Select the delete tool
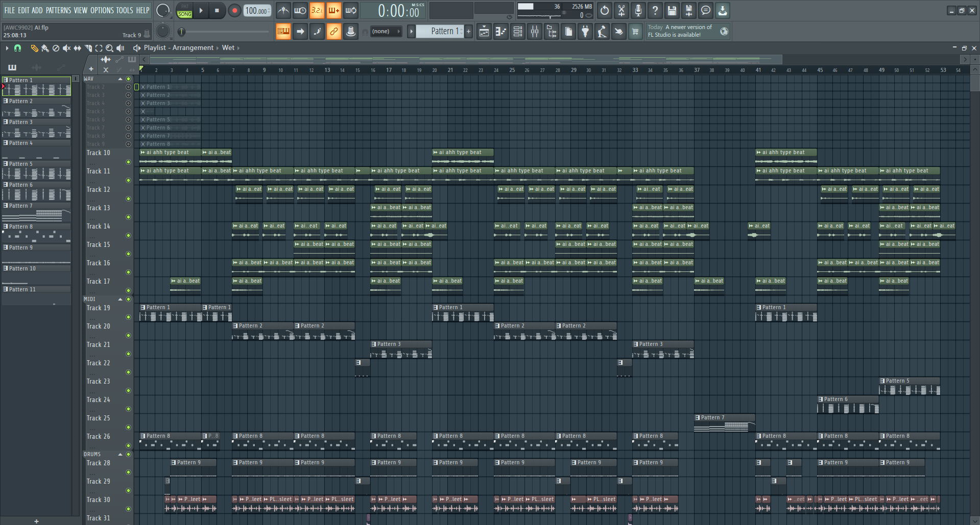Image resolution: width=980 pixels, height=525 pixels. point(56,48)
